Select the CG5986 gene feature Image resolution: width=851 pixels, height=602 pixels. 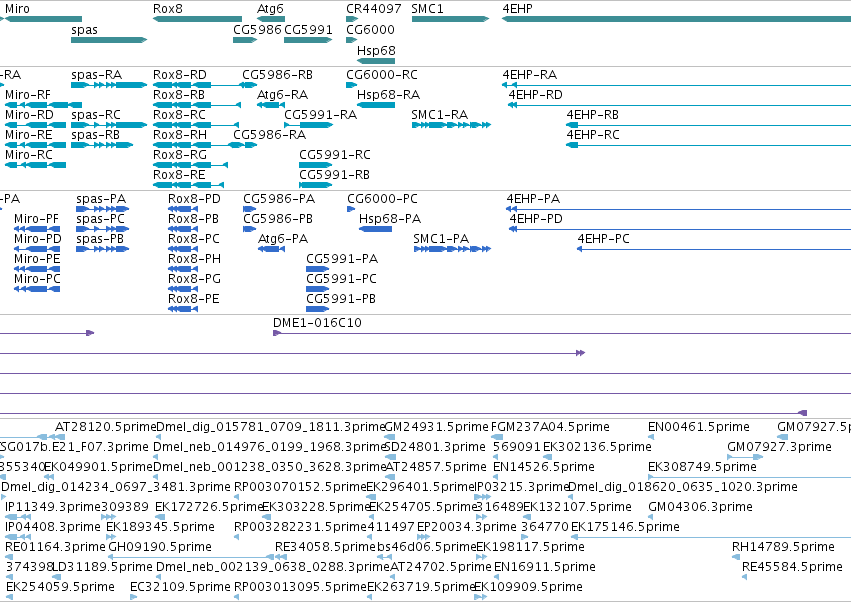(245, 40)
